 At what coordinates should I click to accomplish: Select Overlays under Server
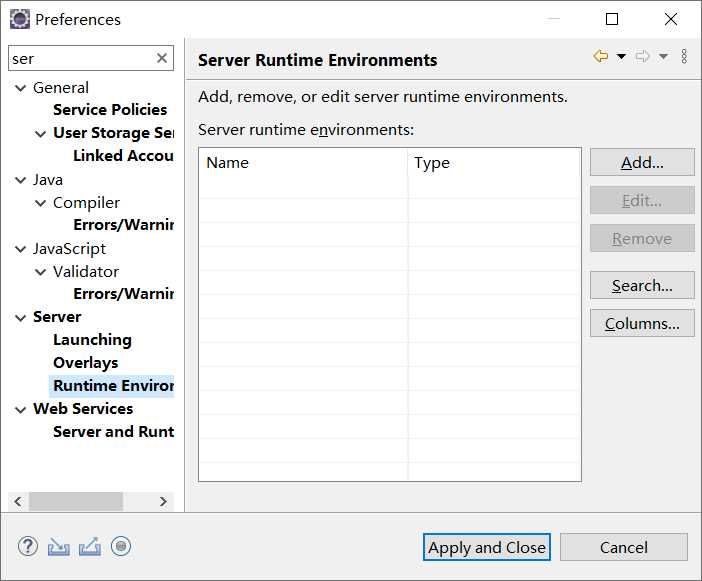click(85, 363)
